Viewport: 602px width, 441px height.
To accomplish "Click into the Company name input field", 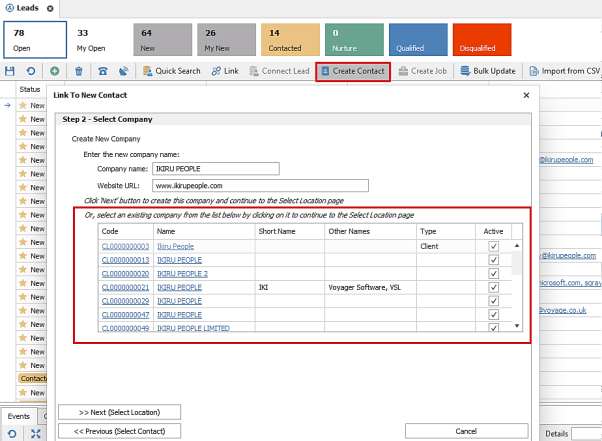I will 216,169.
